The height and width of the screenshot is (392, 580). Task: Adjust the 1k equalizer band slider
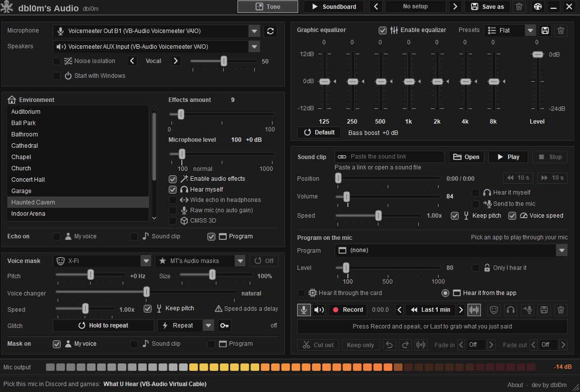click(409, 81)
